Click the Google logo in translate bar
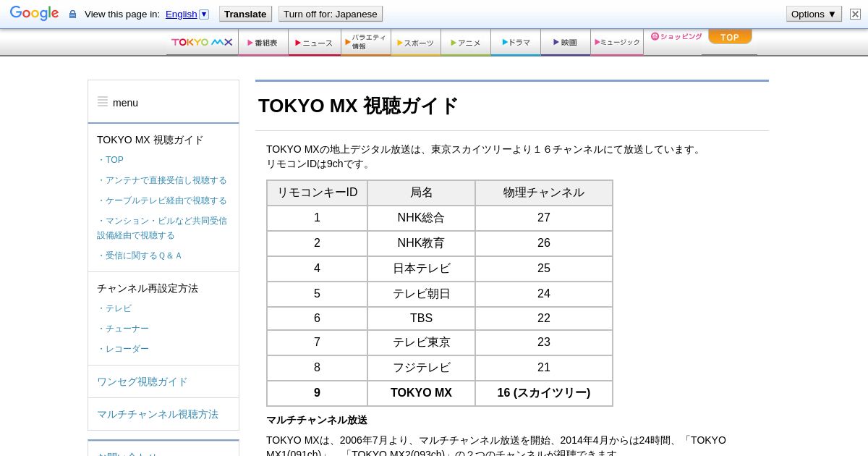 [34, 14]
